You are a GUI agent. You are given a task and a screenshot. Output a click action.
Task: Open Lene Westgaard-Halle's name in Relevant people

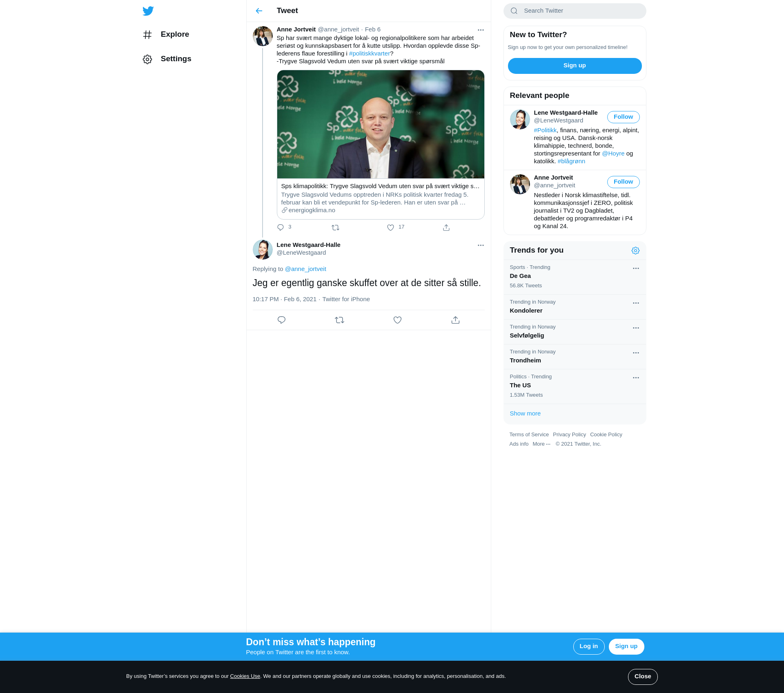566,113
